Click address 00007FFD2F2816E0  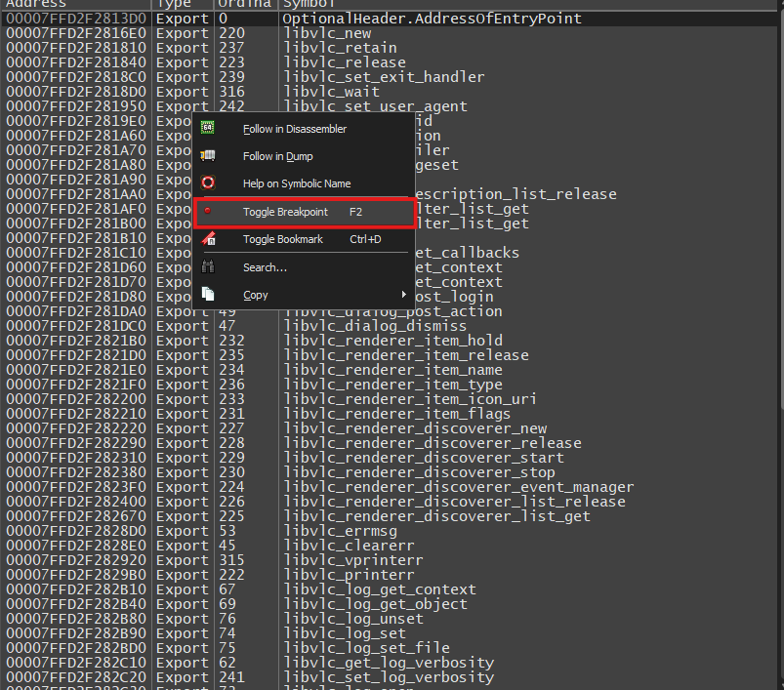click(76, 33)
